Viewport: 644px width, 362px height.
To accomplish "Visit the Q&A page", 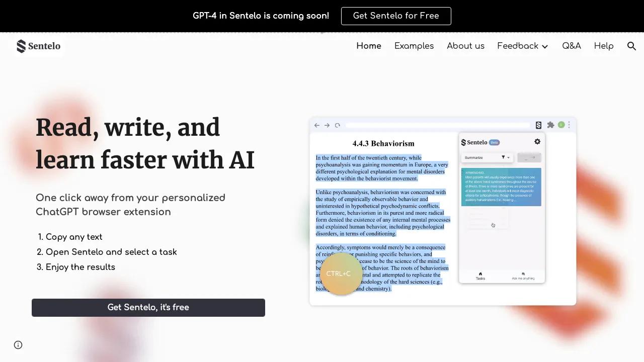I will pos(572,46).
